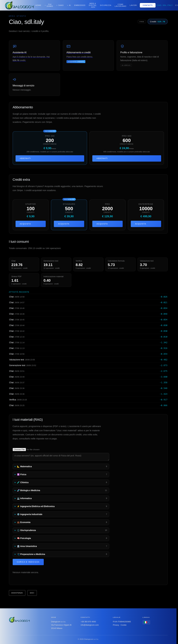Image resolution: width=178 pixels, height=644 pixels.
Task: Buy the ENTERPRISE 10000 credits pack
Action: click(x=146, y=224)
